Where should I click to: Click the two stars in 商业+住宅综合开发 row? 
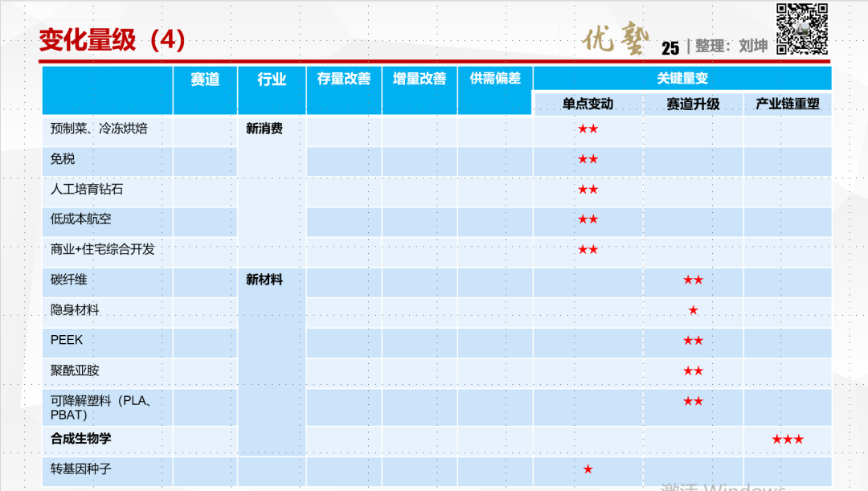point(588,250)
